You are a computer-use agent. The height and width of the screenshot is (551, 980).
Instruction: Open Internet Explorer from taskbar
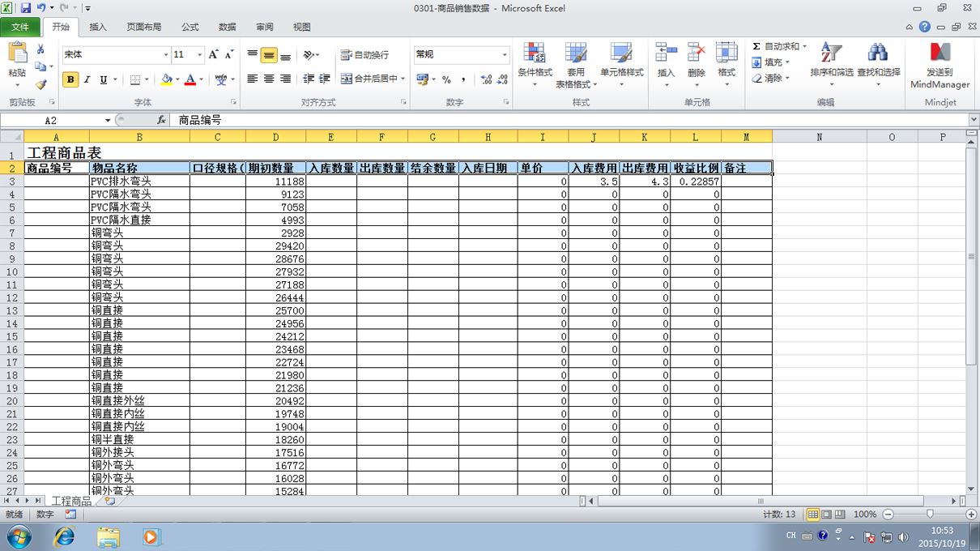tap(63, 536)
